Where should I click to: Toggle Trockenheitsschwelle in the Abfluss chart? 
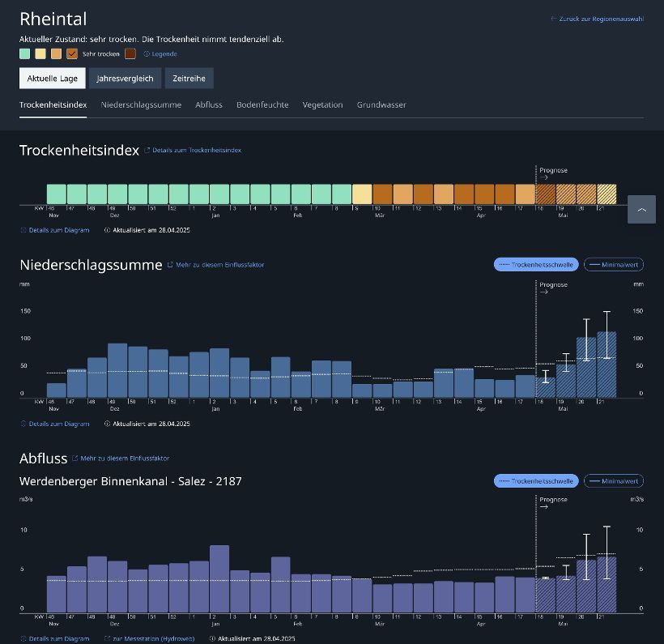536,481
